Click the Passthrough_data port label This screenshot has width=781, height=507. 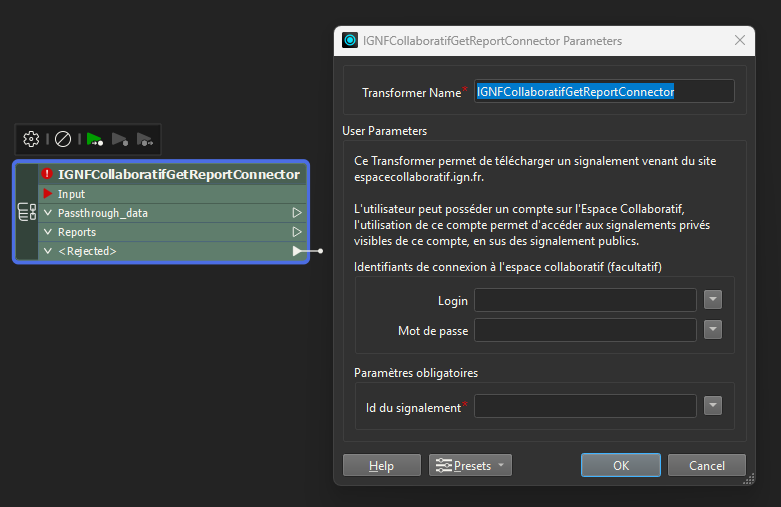click(103, 213)
